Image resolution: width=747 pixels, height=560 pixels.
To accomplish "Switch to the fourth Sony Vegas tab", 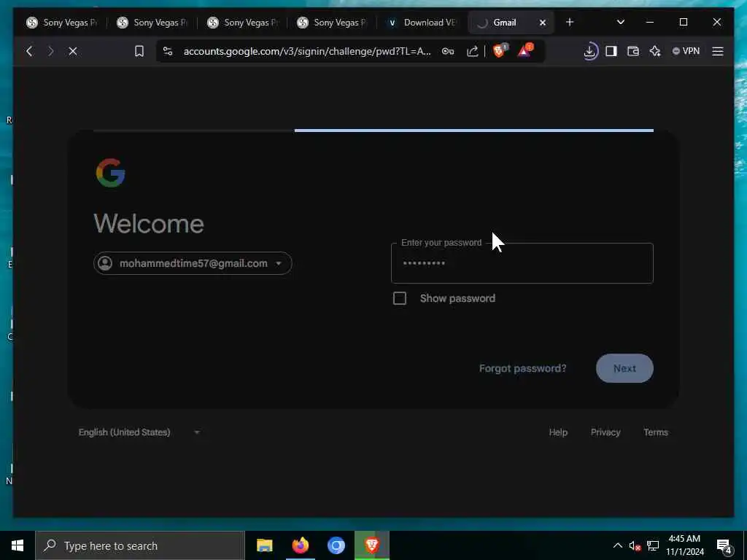I will [333, 23].
